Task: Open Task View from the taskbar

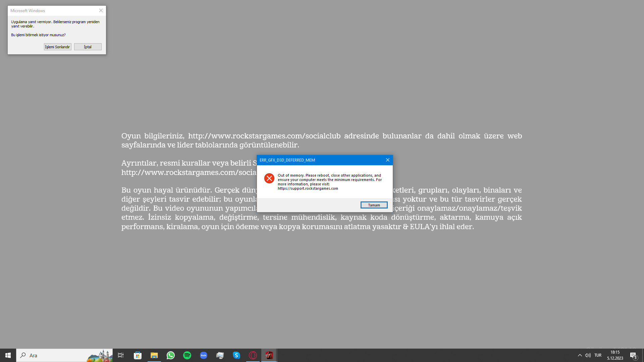Action: [121, 355]
